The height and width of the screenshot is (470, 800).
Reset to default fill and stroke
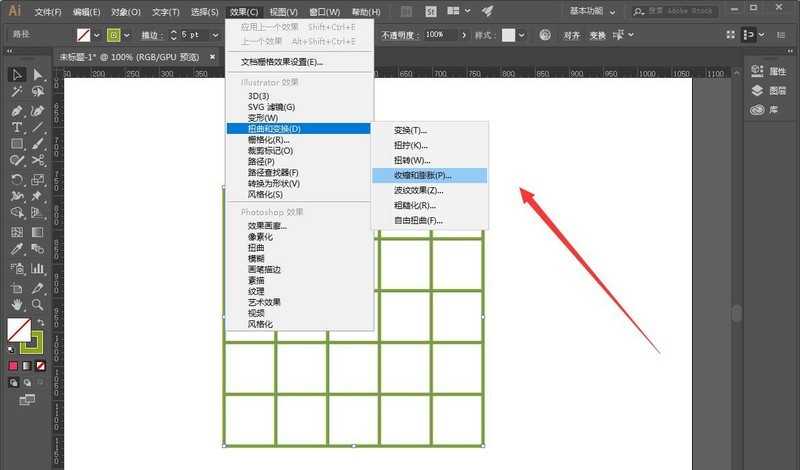[11, 350]
